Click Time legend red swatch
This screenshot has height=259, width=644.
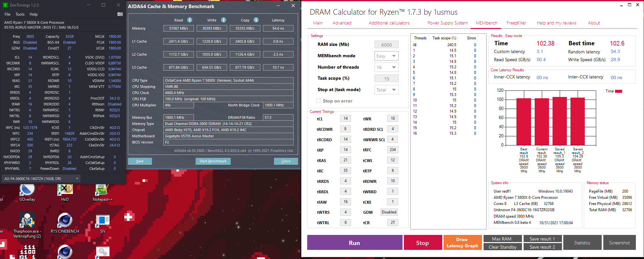[619, 91]
